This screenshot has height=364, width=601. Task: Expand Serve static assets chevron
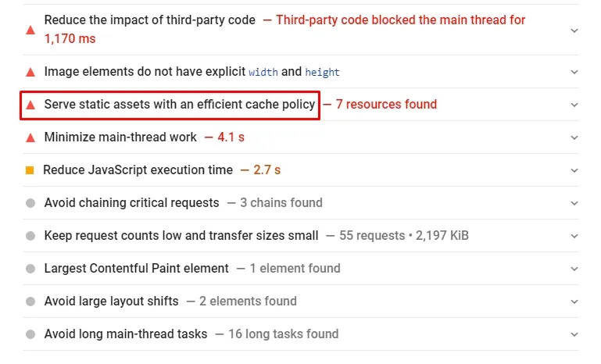(x=574, y=105)
